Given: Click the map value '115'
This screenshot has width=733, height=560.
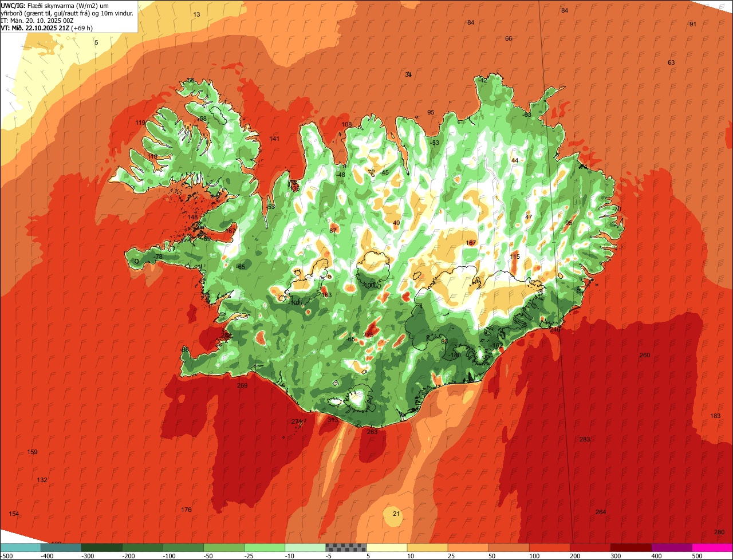Looking at the screenshot, I should coord(515,257).
